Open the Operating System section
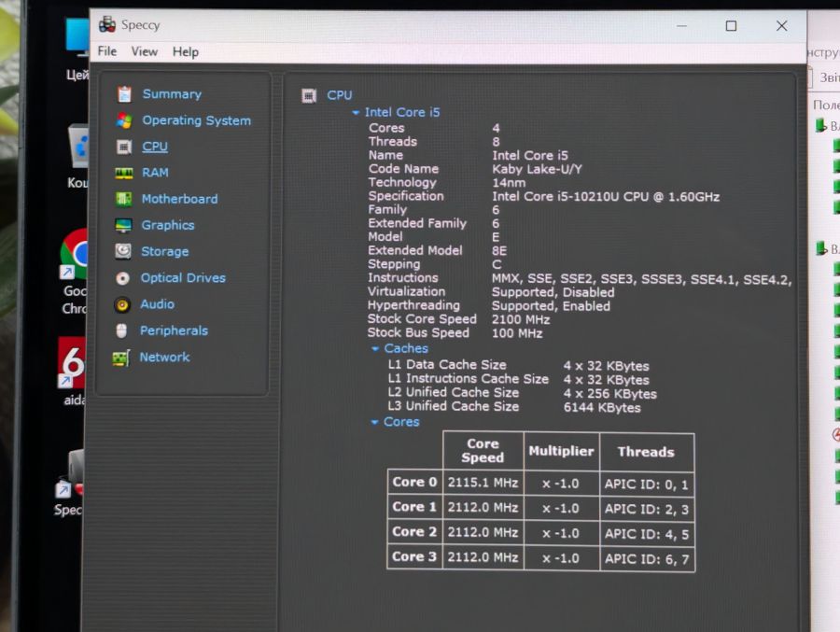 coord(197,120)
